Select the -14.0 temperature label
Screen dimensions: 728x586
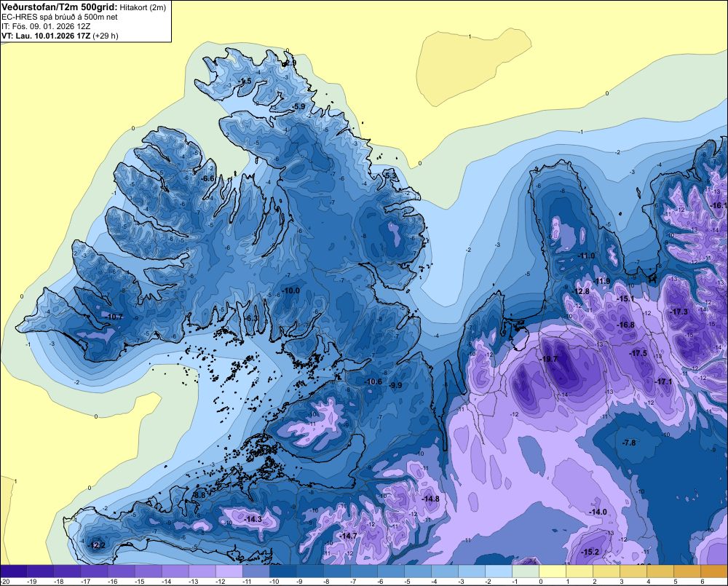598,512
